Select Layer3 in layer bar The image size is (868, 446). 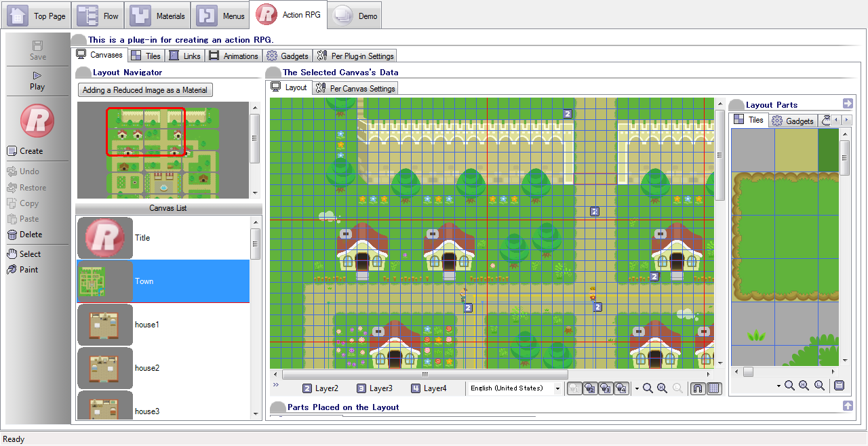pyautogui.click(x=374, y=388)
